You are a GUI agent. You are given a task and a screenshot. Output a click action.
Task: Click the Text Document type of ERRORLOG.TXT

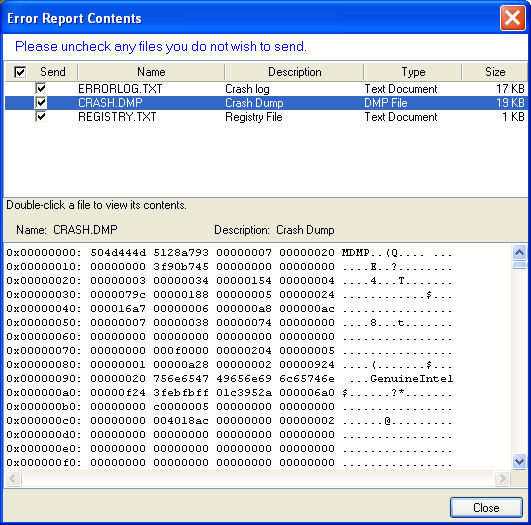[x=401, y=89]
